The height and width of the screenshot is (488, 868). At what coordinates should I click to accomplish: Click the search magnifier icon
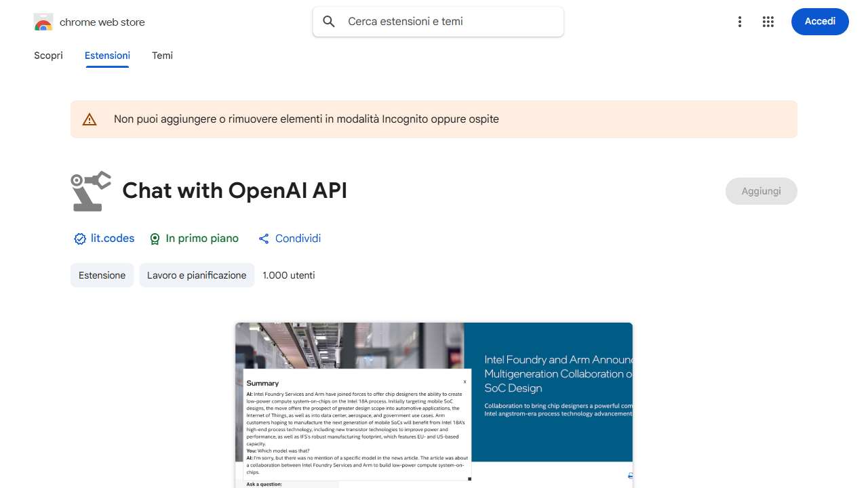point(328,21)
